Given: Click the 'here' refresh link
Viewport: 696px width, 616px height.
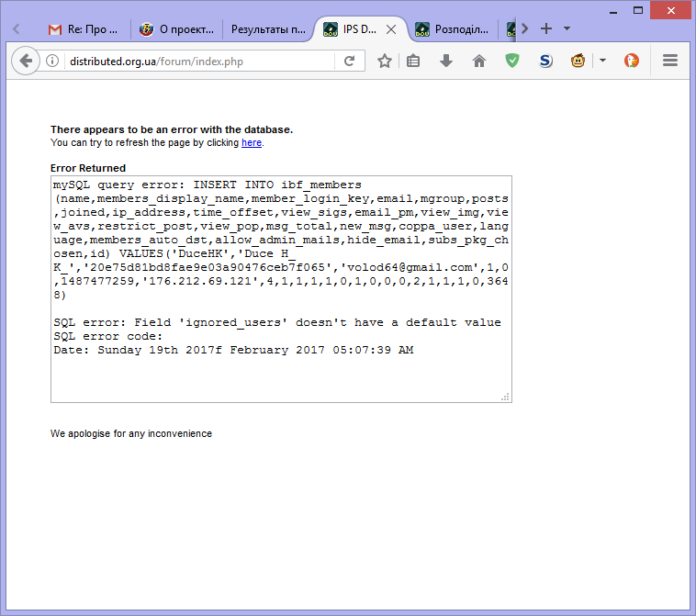Looking at the screenshot, I should coord(251,143).
